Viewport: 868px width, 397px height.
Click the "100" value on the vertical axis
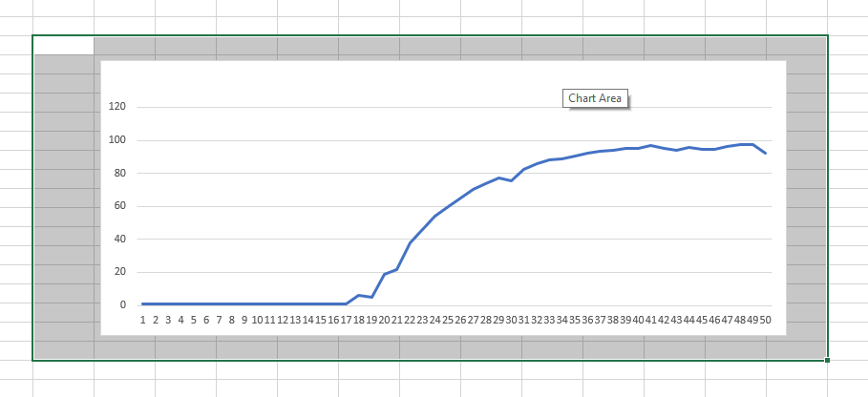click(117, 140)
